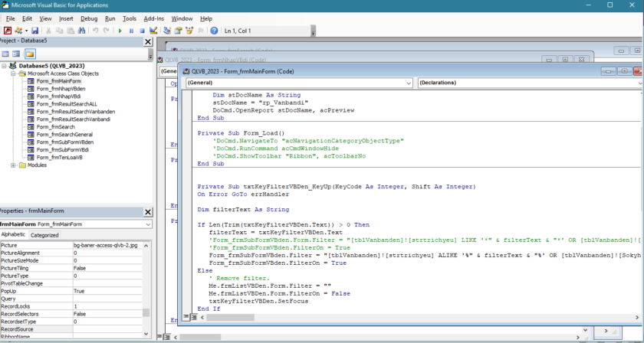The width and height of the screenshot is (644, 343).
Task: Click the Toggle Folders icon in Project pane
Action: [30, 54]
